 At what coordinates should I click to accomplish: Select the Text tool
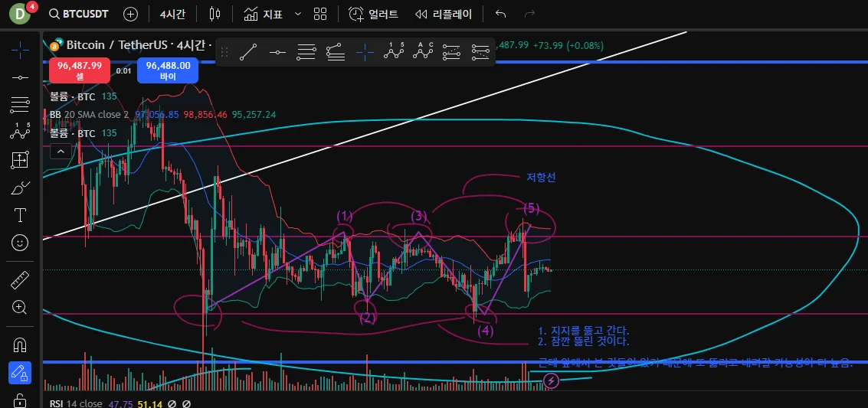(20, 215)
